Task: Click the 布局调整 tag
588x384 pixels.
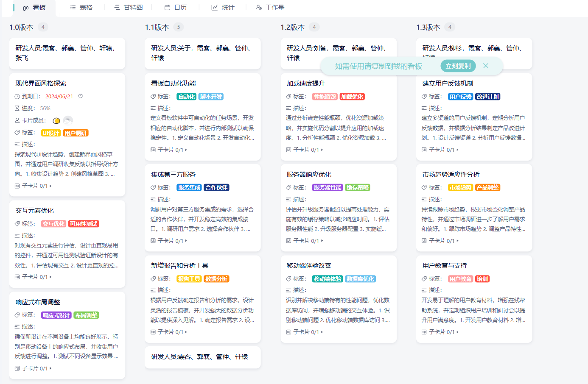Action: (87, 315)
